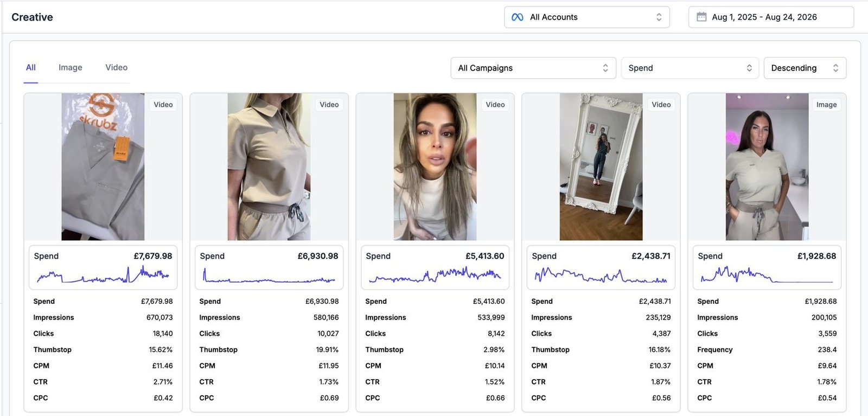
Task: Click the £11.95 CPM value
Action: pos(329,366)
